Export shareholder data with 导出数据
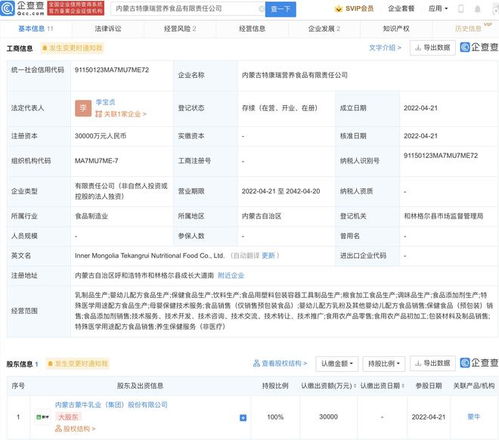Viewport: 499px width, 440px height. pyautogui.click(x=432, y=363)
